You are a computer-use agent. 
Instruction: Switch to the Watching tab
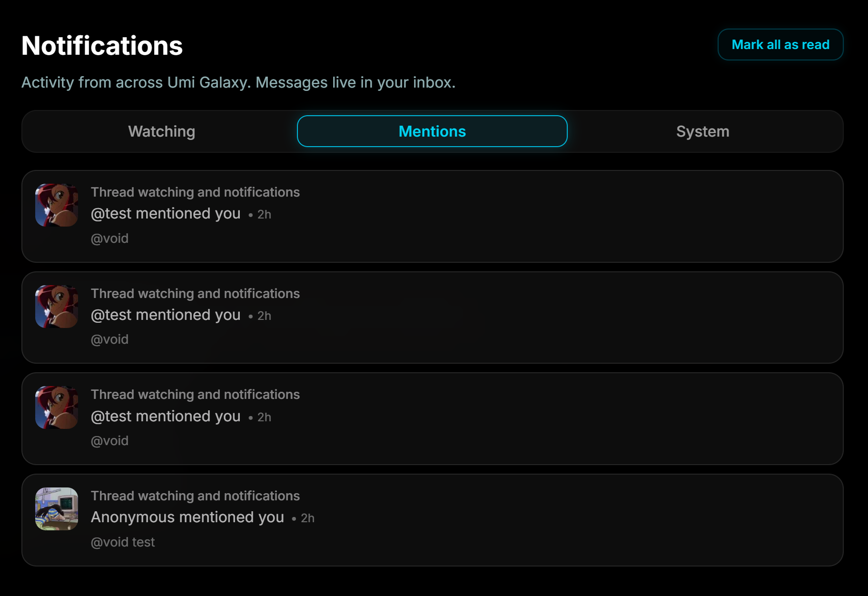pos(162,131)
